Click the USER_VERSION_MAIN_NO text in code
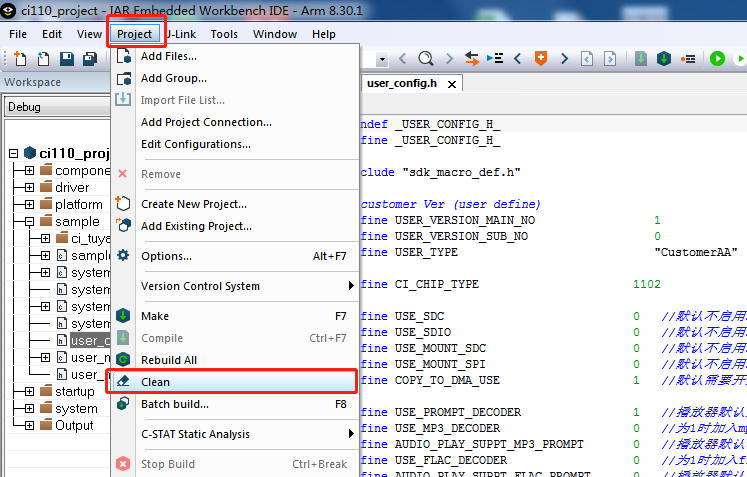This screenshot has height=477, width=747. (x=465, y=220)
